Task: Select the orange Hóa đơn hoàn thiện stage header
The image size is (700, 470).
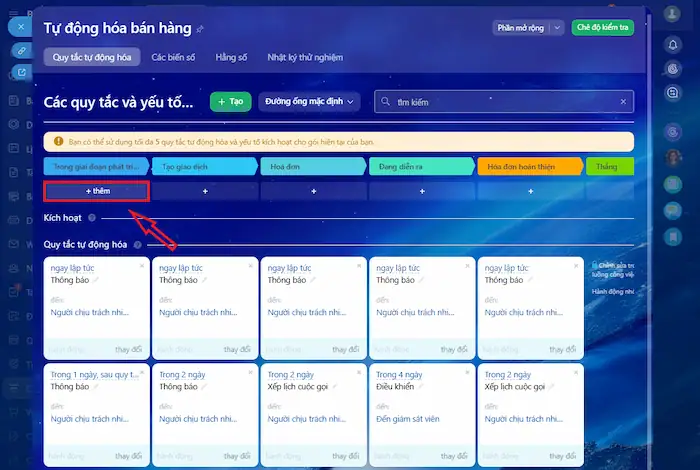Action: (x=530, y=166)
